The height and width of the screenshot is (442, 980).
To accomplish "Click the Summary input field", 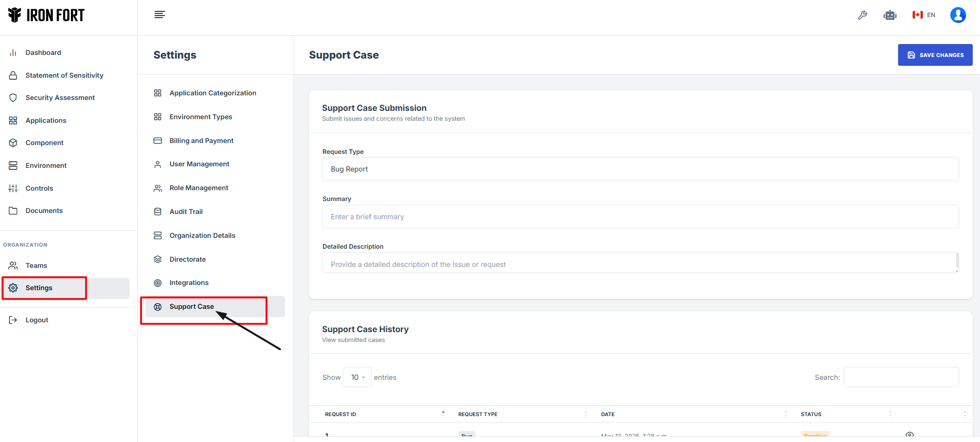I will coord(640,217).
